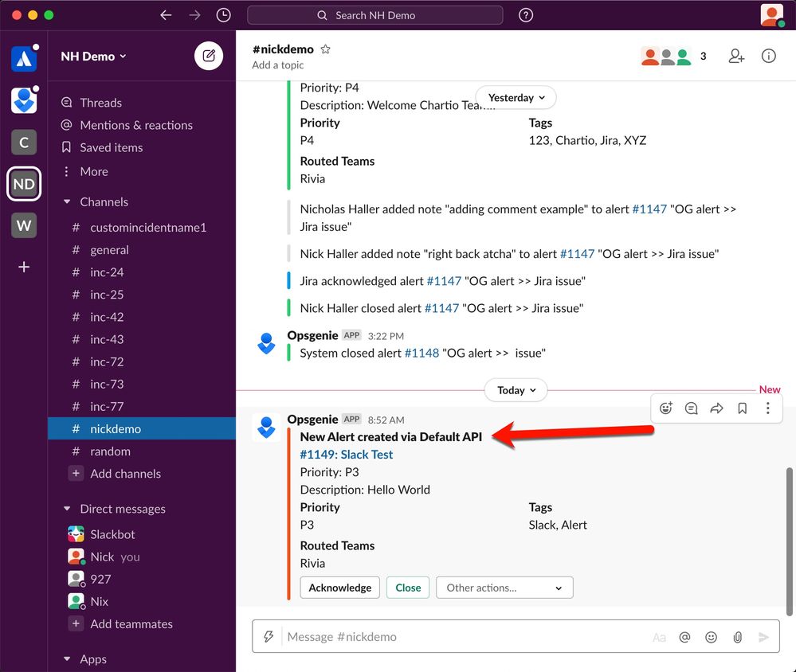
Task: Collapse the Apps section
Action: click(67, 658)
